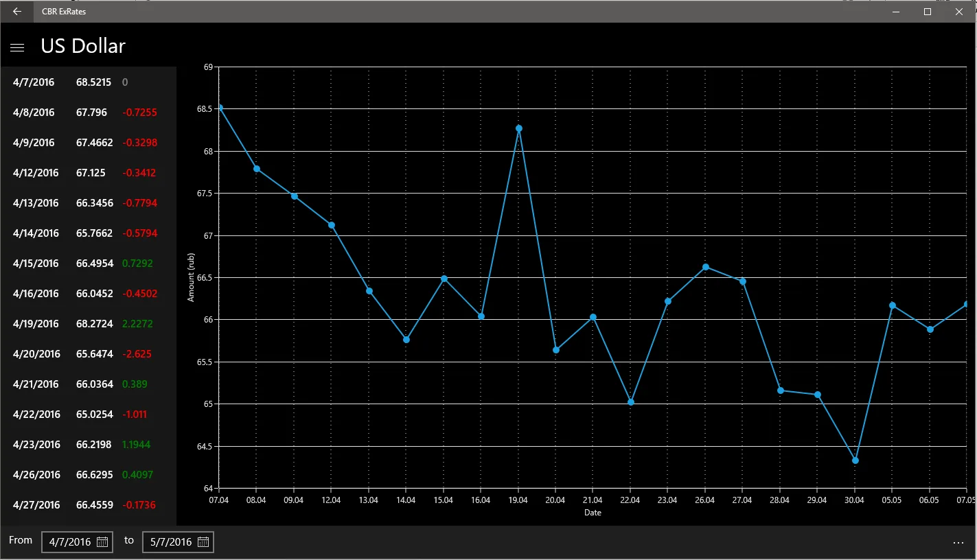977x560 pixels.
Task: Open the hamburger navigation menu
Action: (x=17, y=47)
